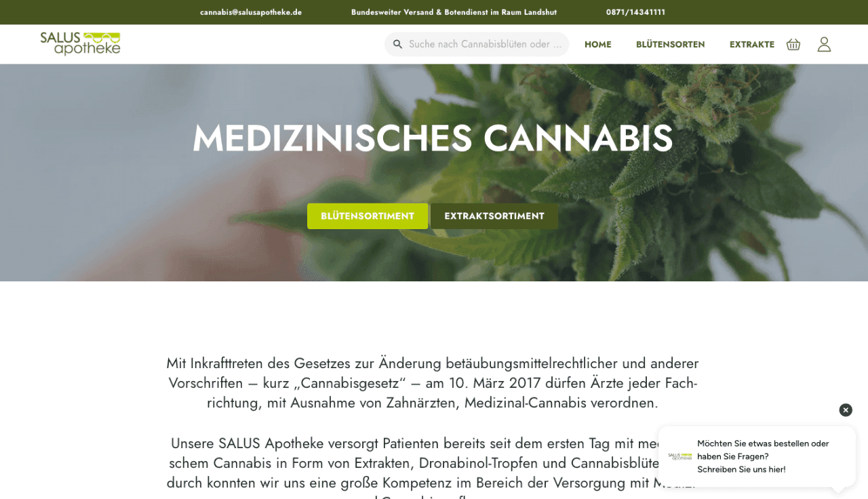The height and width of the screenshot is (499, 868).
Task: Click the Bundesweiter Versand banner text
Action: click(454, 12)
